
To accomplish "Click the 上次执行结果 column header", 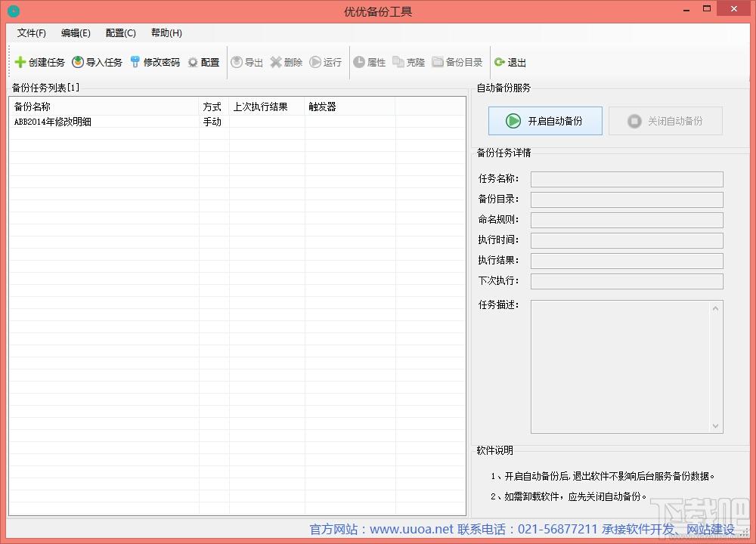I will [267, 107].
